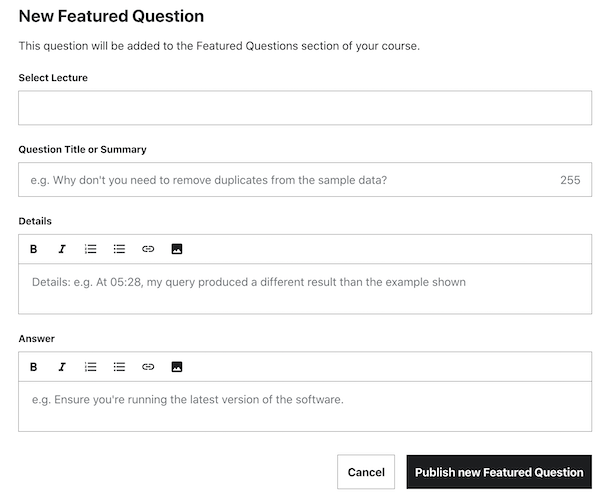
Task: Click the New Featured Question heading
Action: pyautogui.click(x=111, y=16)
